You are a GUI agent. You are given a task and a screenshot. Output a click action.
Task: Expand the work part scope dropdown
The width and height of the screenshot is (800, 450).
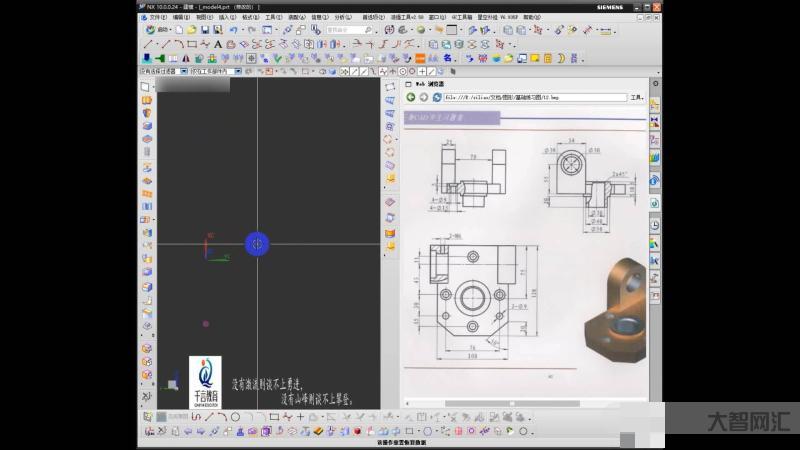pyautogui.click(x=238, y=72)
